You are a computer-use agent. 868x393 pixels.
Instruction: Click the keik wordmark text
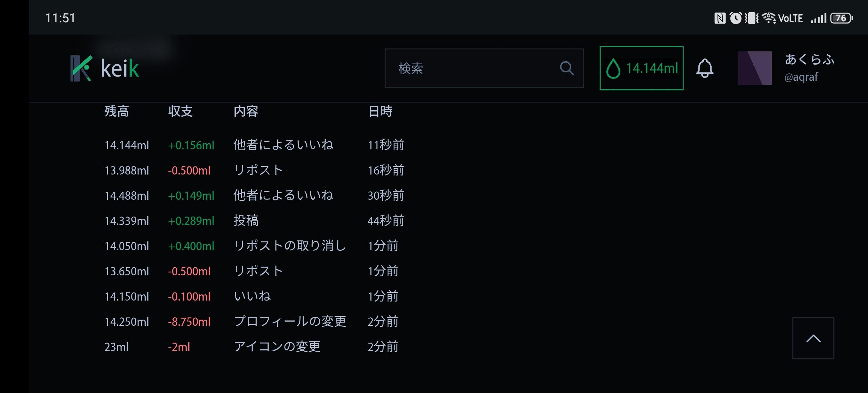coord(119,69)
